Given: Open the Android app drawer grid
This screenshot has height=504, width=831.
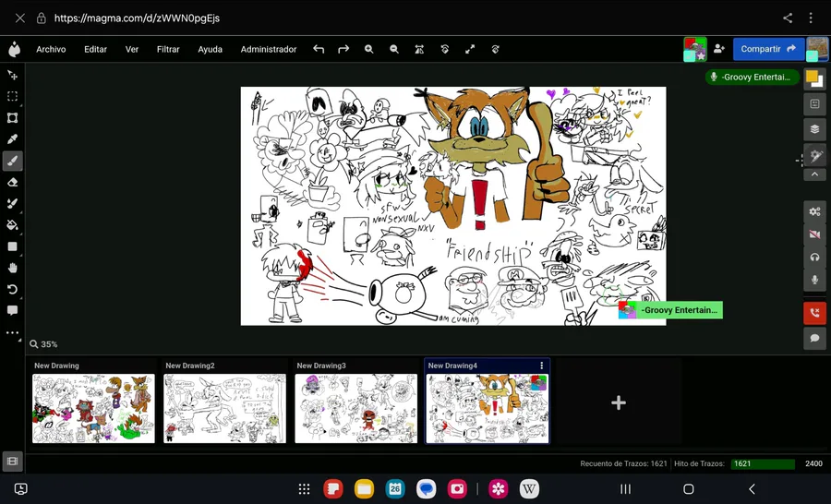Looking at the screenshot, I should [x=304, y=488].
